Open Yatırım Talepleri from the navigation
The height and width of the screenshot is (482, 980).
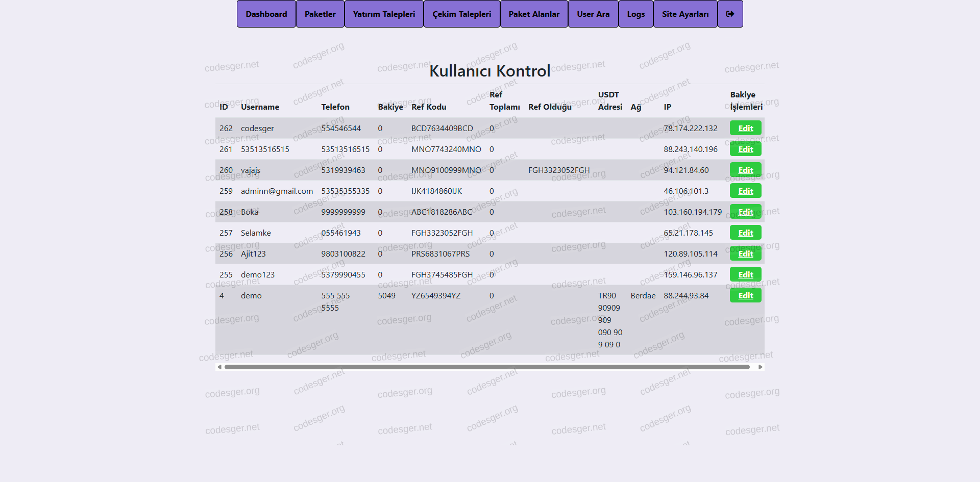pos(384,14)
